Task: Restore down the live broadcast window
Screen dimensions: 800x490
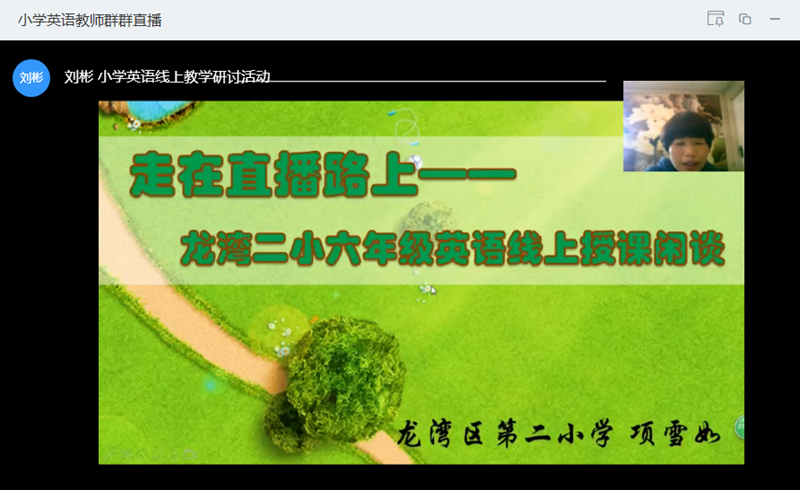Action: pos(745,19)
